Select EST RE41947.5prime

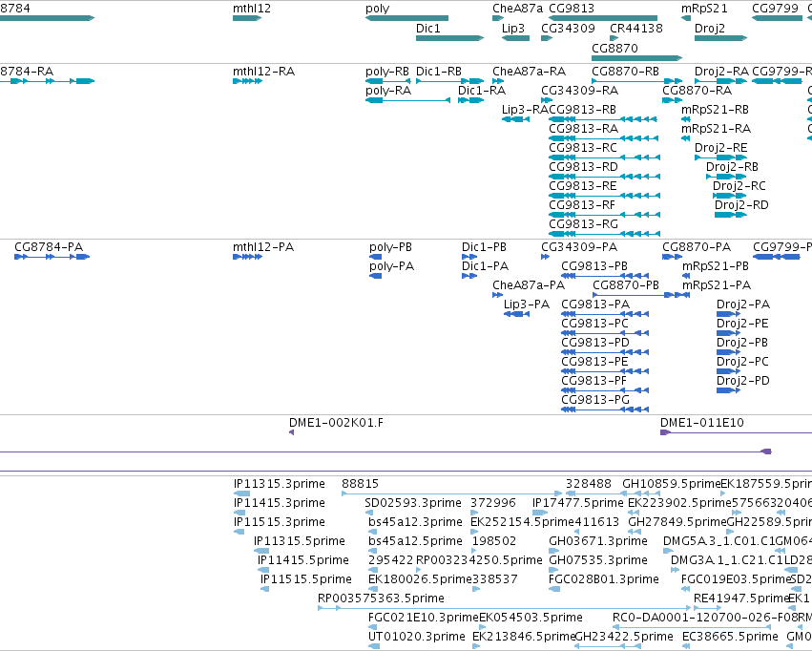[x=741, y=598]
